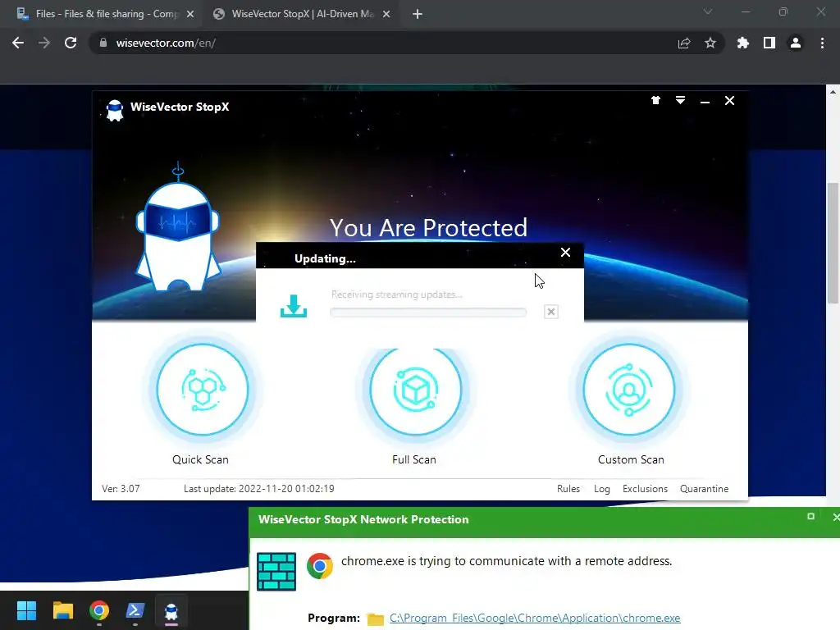Click the Custom Scan label

click(x=631, y=459)
